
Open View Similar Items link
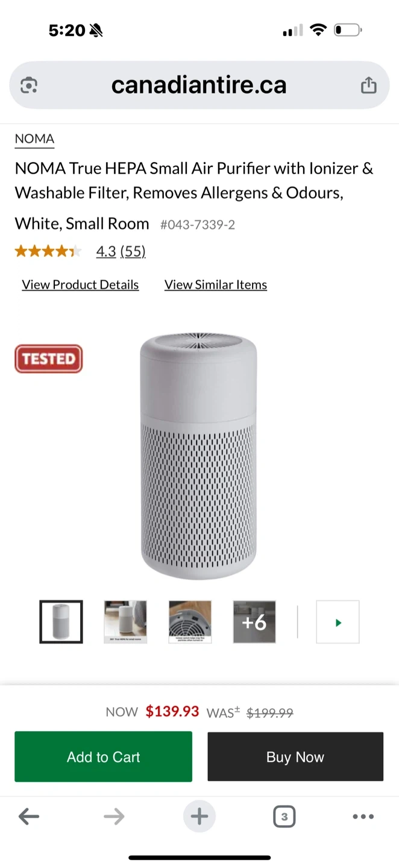pos(216,285)
